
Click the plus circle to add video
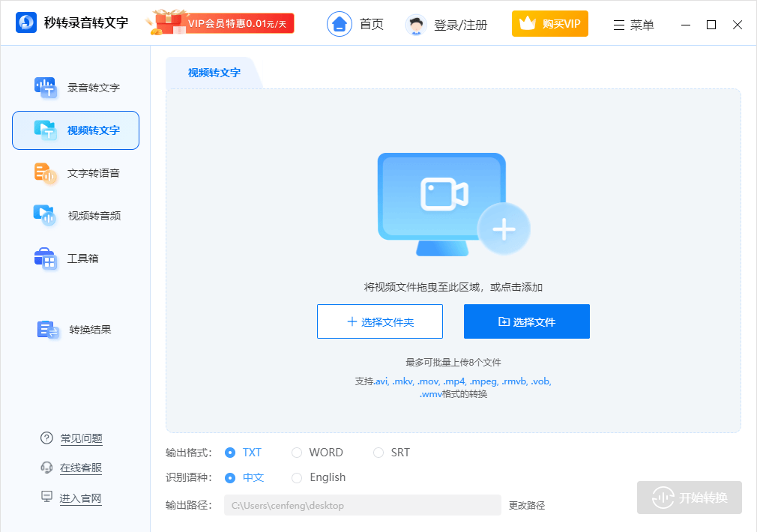point(504,229)
